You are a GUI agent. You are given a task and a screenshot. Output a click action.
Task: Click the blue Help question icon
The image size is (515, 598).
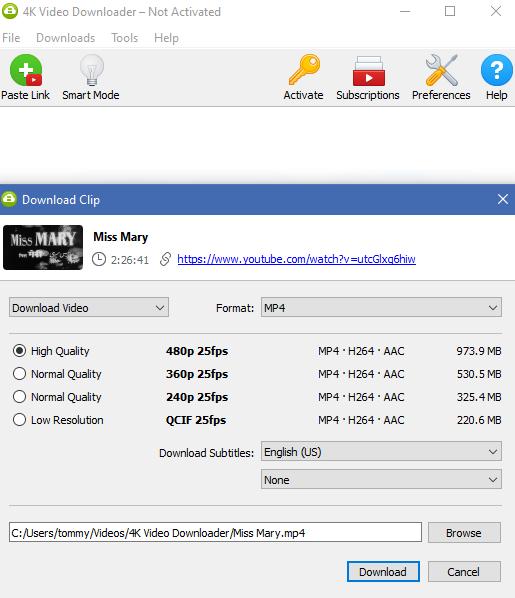tap(496, 70)
